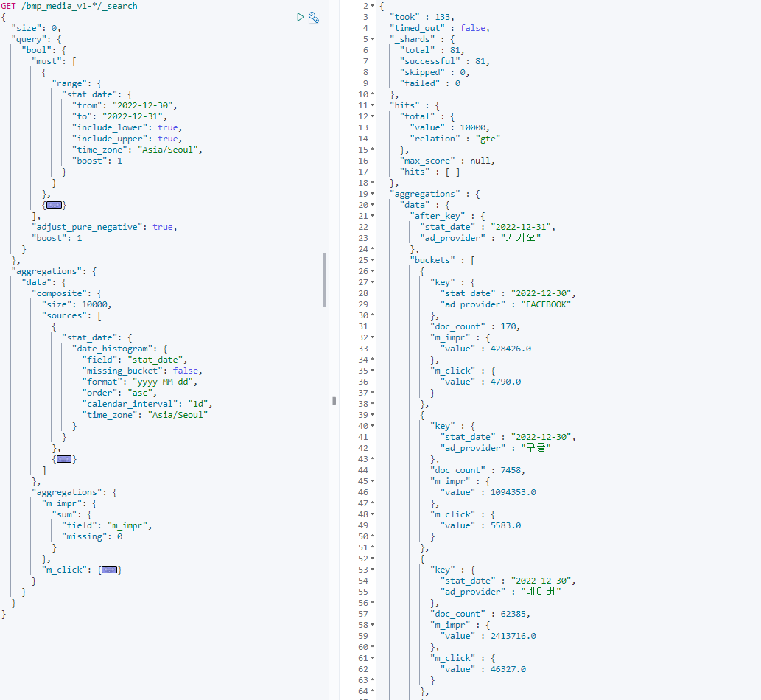The height and width of the screenshot is (700, 761).
Task: Collapse the second bucket at line 39
Action: coord(372,415)
